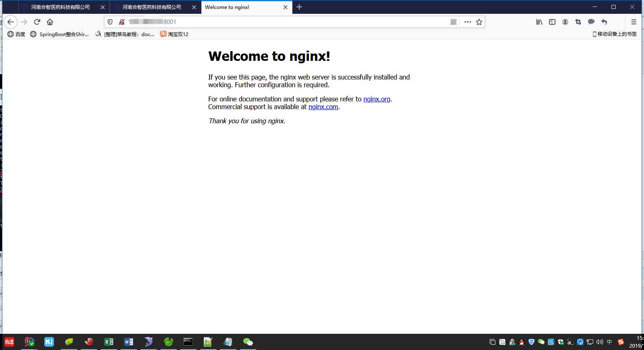This screenshot has height=350, width=644.
Task: Open the command prompt taskbar icon
Action: (x=188, y=342)
